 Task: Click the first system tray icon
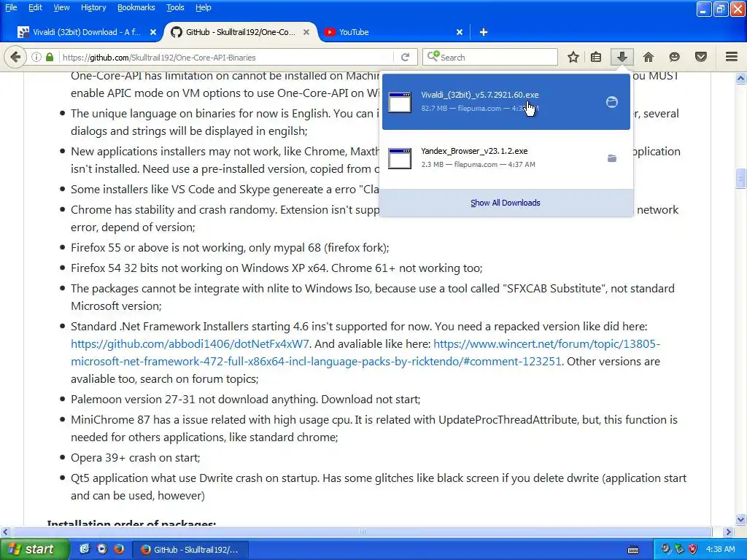point(665,549)
